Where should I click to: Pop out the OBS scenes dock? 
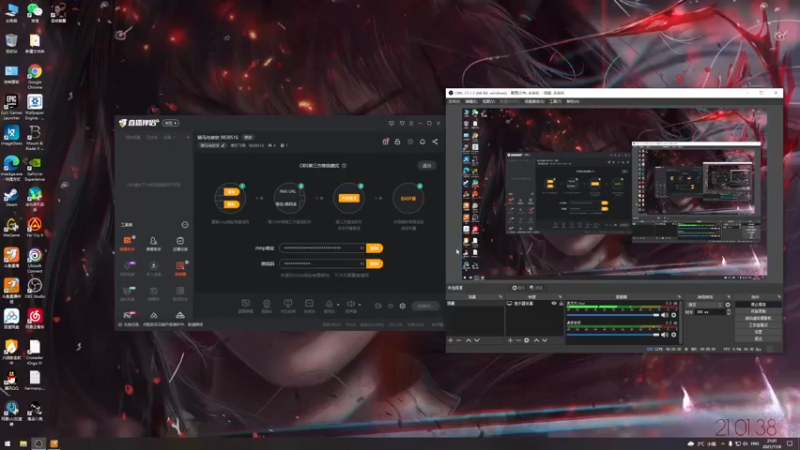(x=501, y=296)
